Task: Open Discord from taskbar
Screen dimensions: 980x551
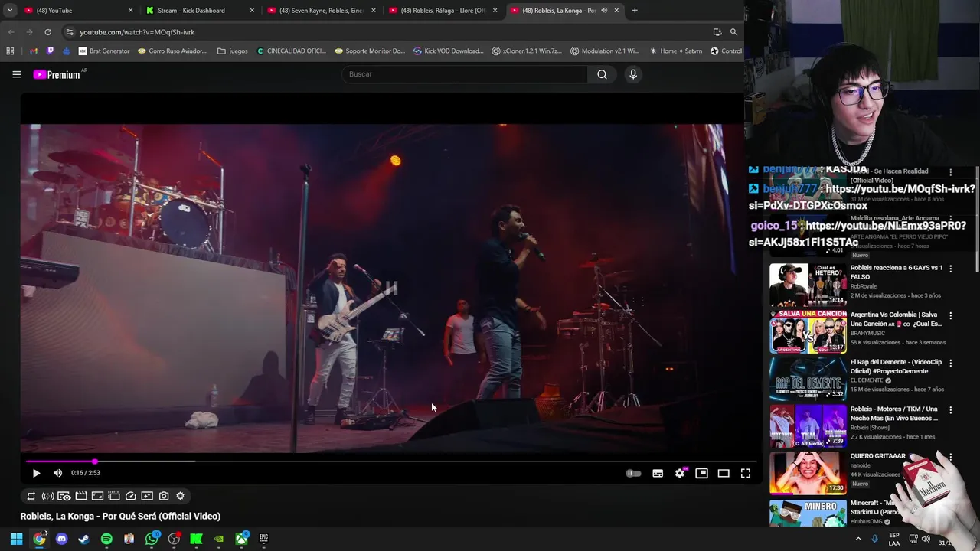Action: 61,539
